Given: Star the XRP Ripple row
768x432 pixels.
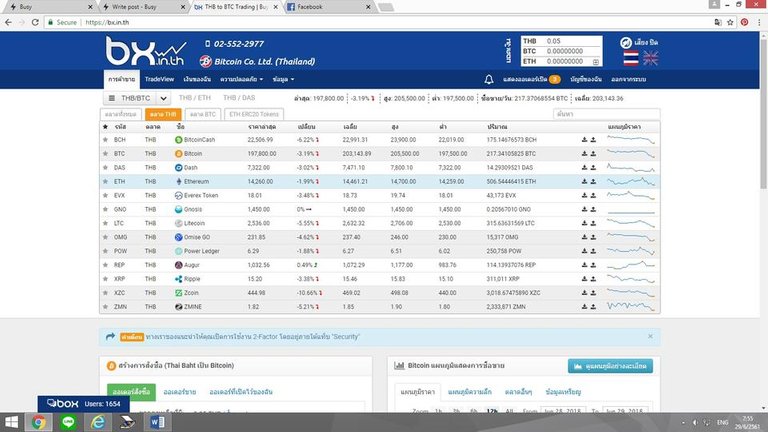Looking at the screenshot, I should pyautogui.click(x=105, y=279).
